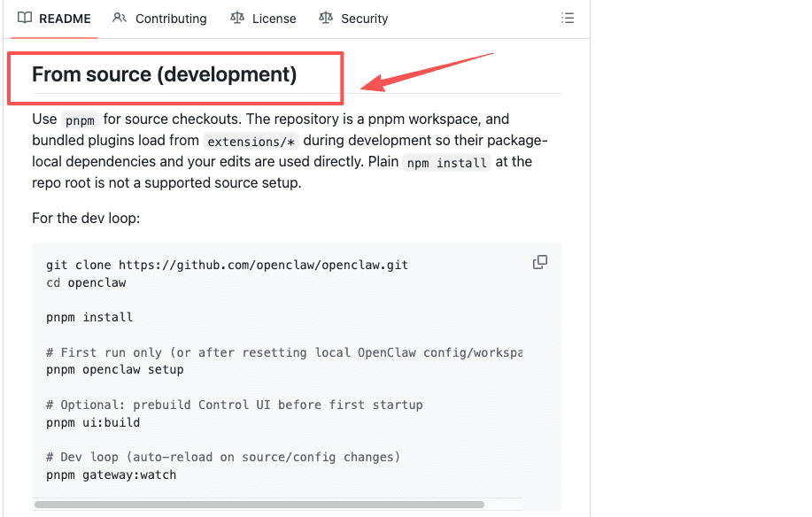This screenshot has height=517, width=812.
Task: Click the "# Optional: prebuild Control UI" comment
Action: pyautogui.click(x=235, y=405)
